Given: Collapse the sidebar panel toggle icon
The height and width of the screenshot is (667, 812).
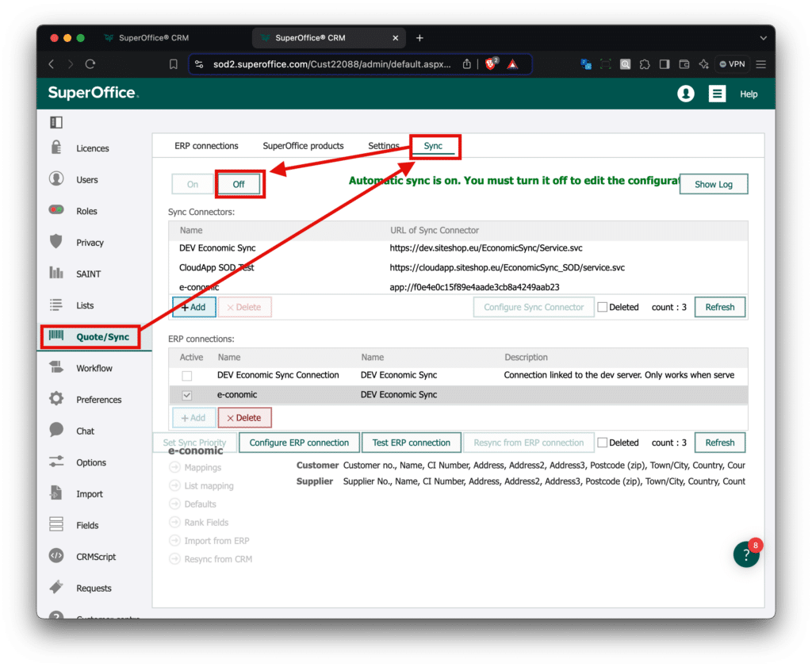Looking at the screenshot, I should [x=56, y=122].
